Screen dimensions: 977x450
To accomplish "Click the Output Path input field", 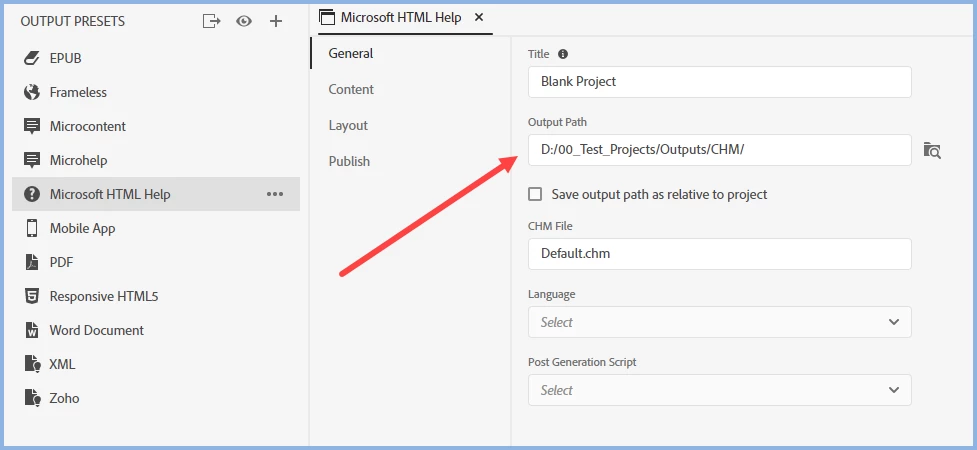I will point(720,150).
